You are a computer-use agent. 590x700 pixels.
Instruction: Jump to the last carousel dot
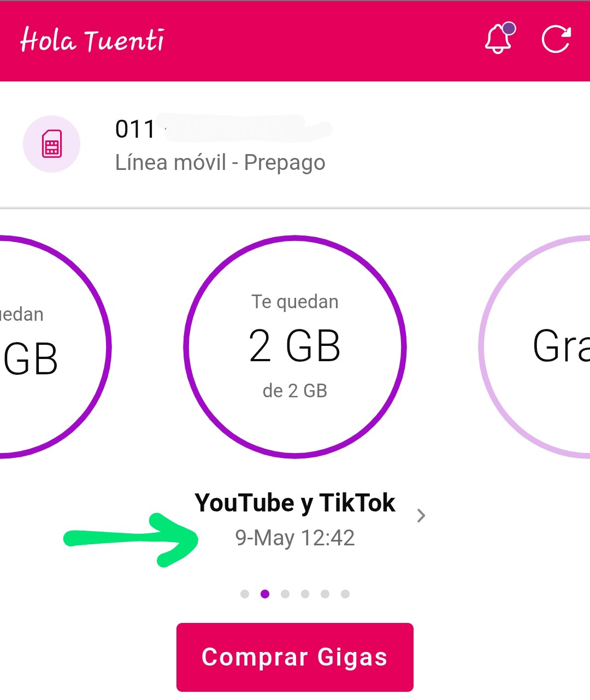point(345,594)
